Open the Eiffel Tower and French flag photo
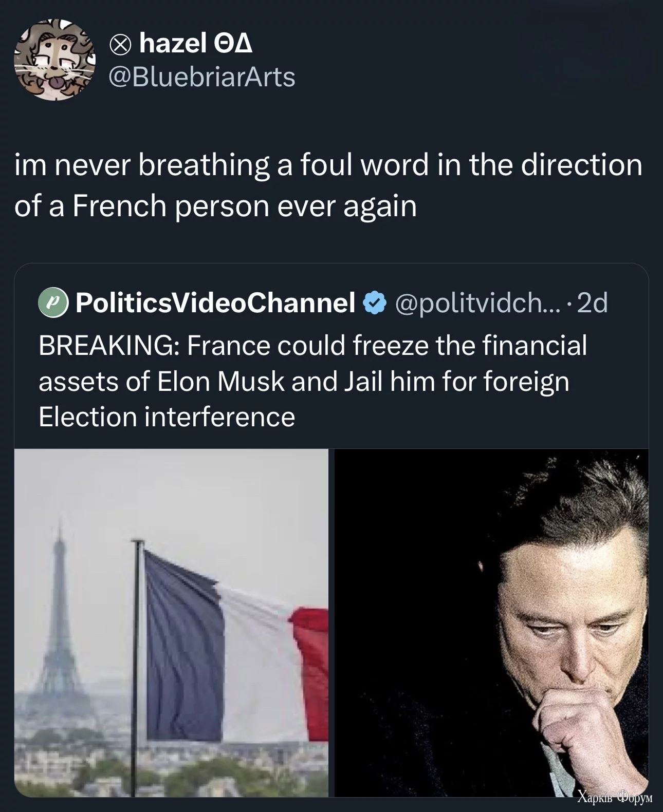The height and width of the screenshot is (812, 663). coord(171,622)
